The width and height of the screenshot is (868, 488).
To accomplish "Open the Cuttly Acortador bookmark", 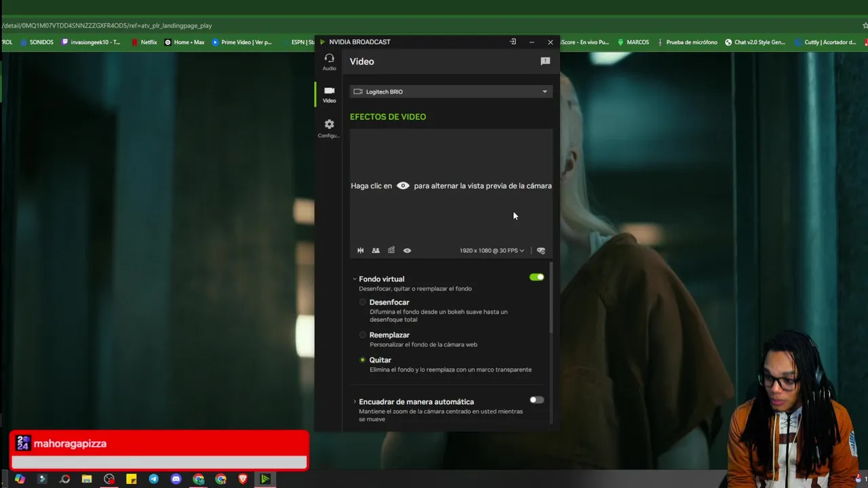I will pyautogui.click(x=825, y=42).
